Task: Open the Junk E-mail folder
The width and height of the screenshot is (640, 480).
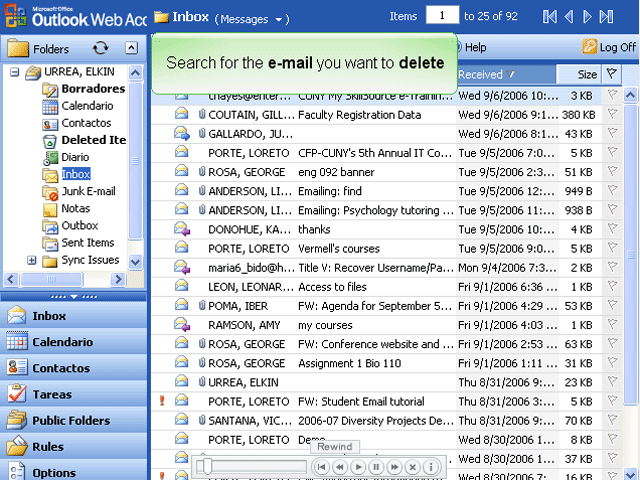Action: click(87, 192)
